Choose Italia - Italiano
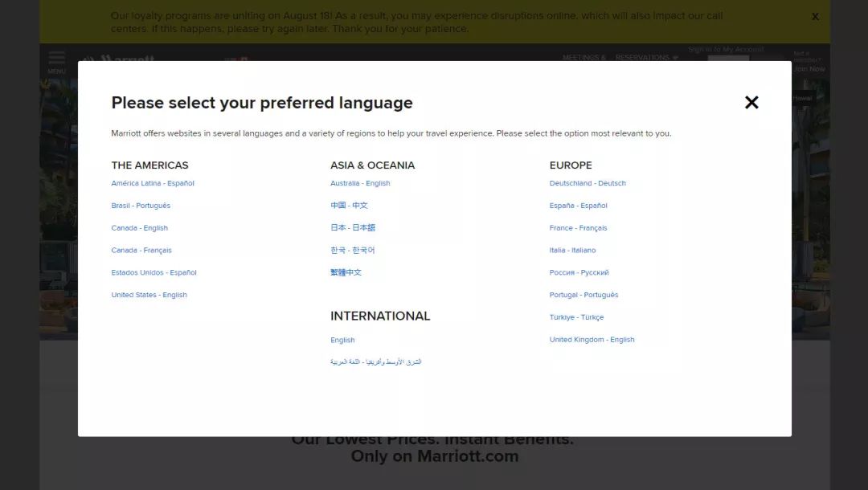The image size is (868, 490). click(x=572, y=251)
